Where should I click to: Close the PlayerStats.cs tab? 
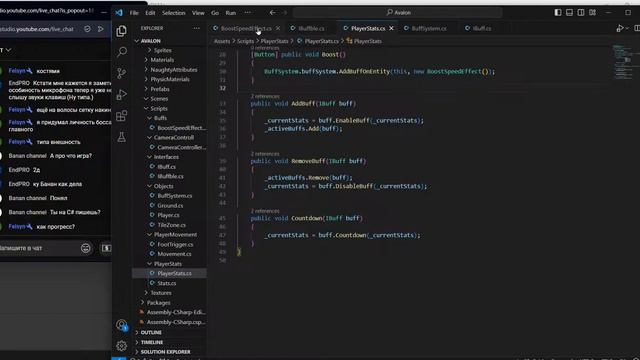pyautogui.click(x=391, y=28)
